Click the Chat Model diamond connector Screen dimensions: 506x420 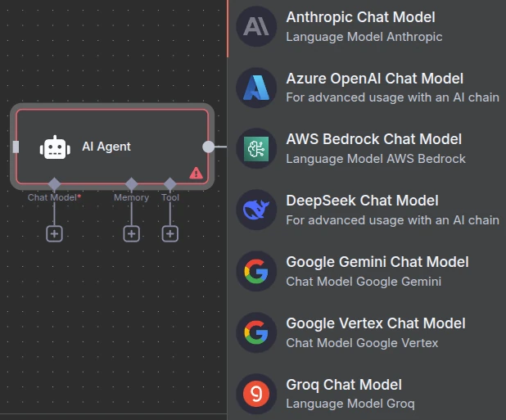(54, 184)
